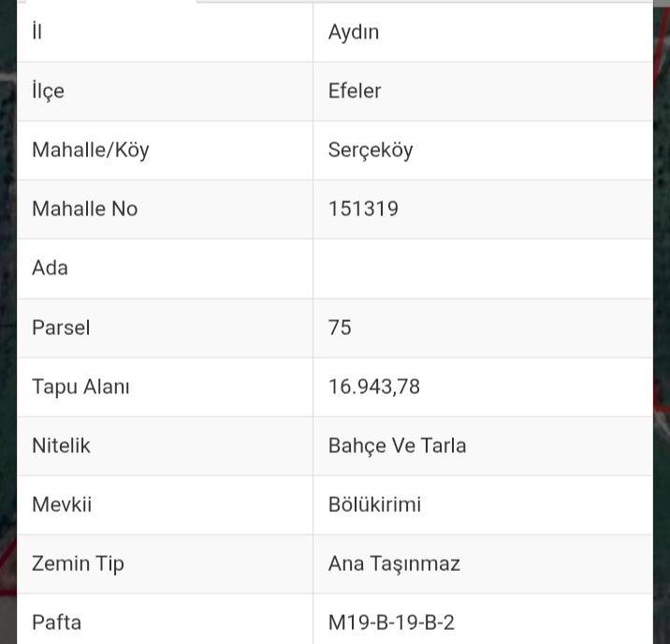The image size is (670, 644).
Task: Select the parcel number 75
Action: tap(340, 328)
